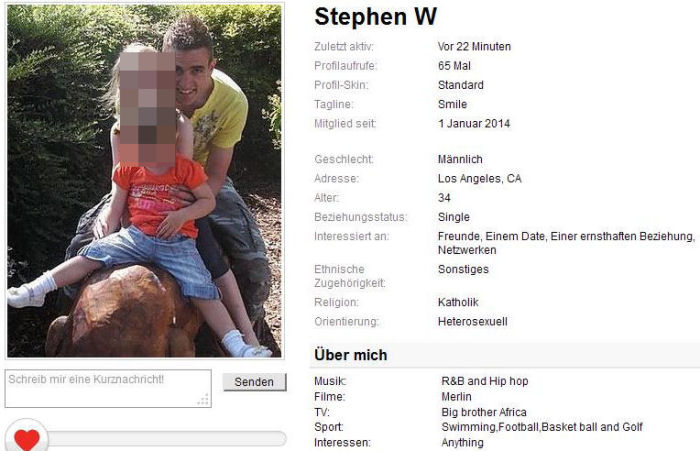700x451 pixels.
Task: Click the Heterosexuell orientation value
Action: 473,322
